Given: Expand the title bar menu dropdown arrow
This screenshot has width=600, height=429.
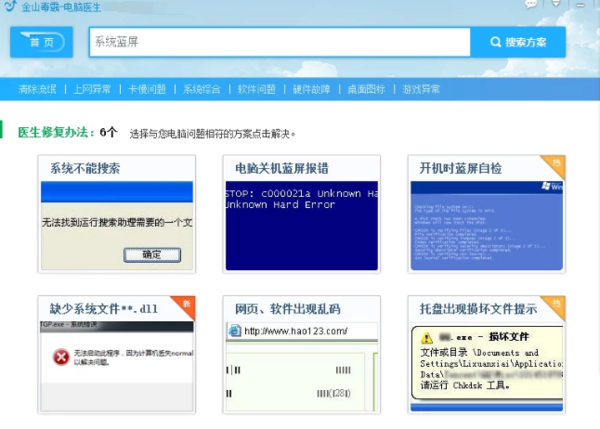Looking at the screenshot, I should [557, 4].
